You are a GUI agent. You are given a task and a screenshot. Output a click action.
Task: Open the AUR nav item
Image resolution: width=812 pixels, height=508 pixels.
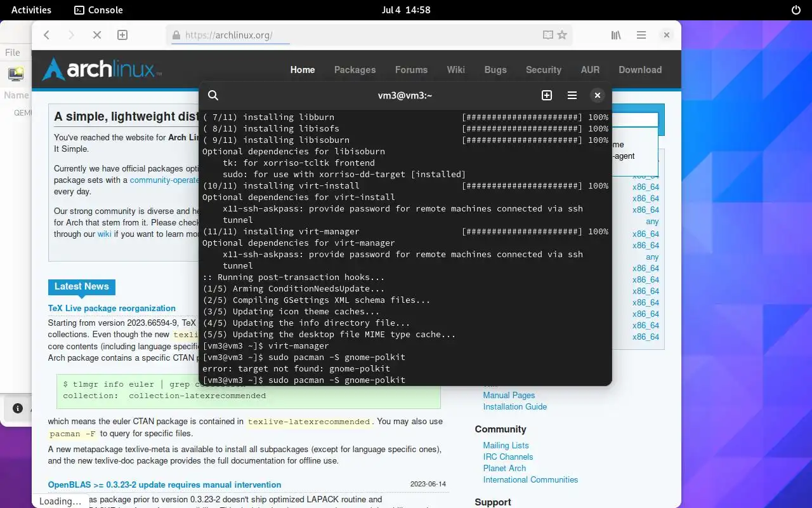point(590,70)
